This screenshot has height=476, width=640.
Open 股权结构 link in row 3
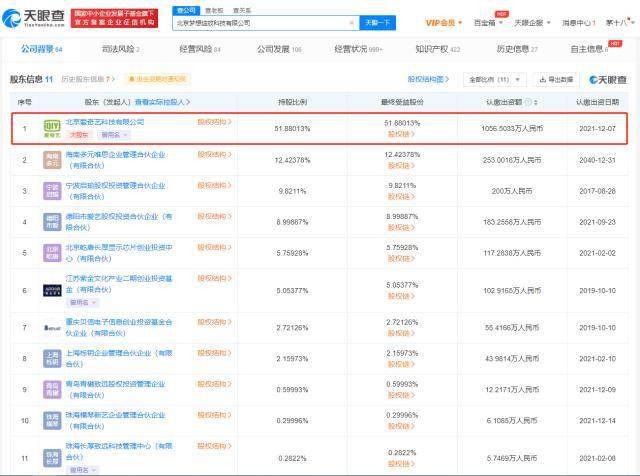[214, 185]
